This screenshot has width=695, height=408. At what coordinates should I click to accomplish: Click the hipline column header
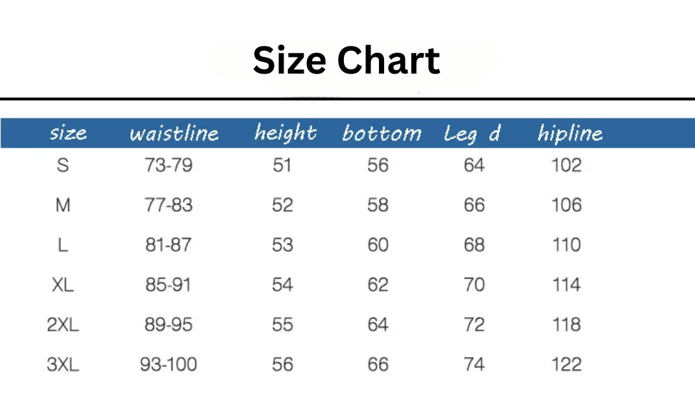click(570, 133)
